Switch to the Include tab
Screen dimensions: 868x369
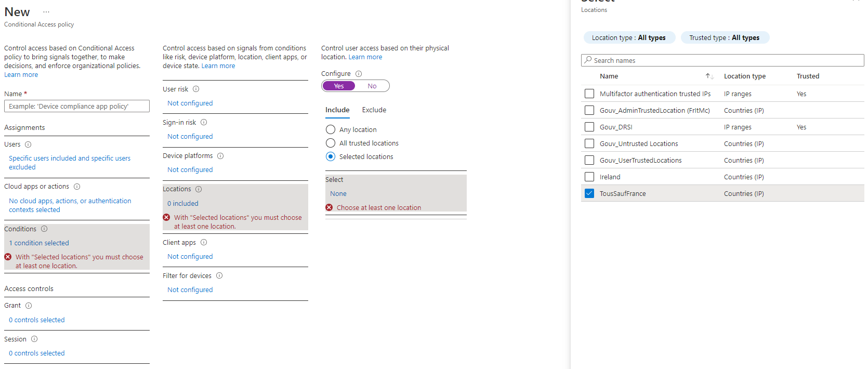click(337, 110)
